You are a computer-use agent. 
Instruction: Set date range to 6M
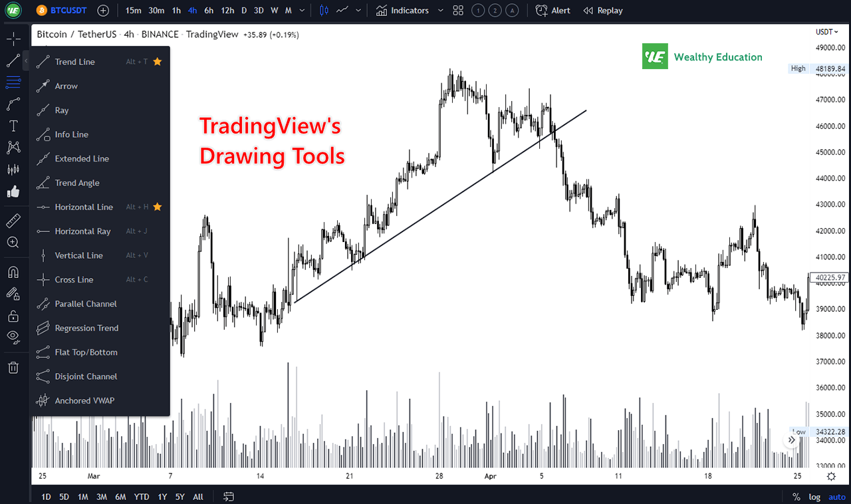(x=120, y=497)
